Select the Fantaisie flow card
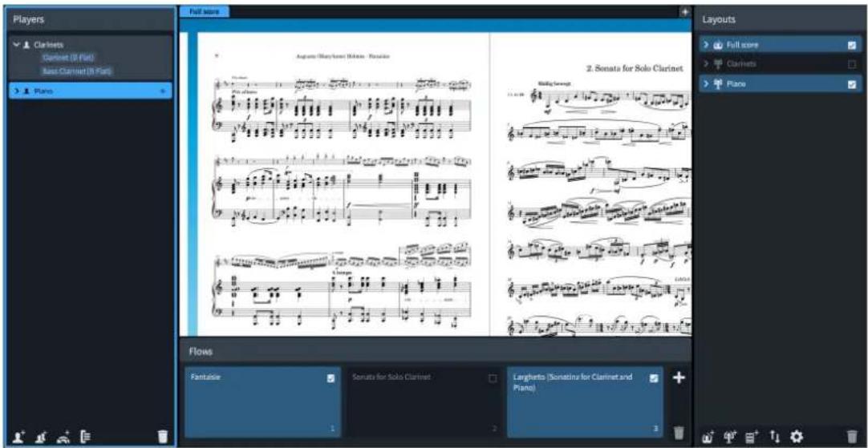Viewport: 868px width, 448px height. [x=262, y=402]
